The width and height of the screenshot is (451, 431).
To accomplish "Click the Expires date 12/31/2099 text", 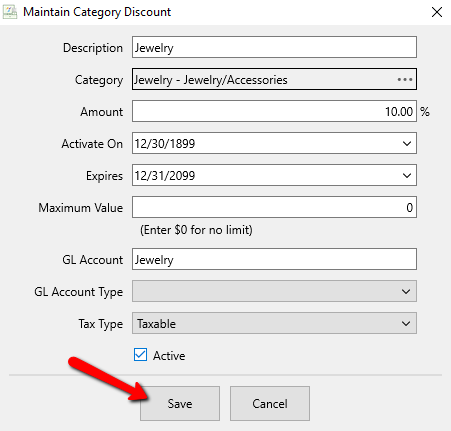I will coord(165,176).
